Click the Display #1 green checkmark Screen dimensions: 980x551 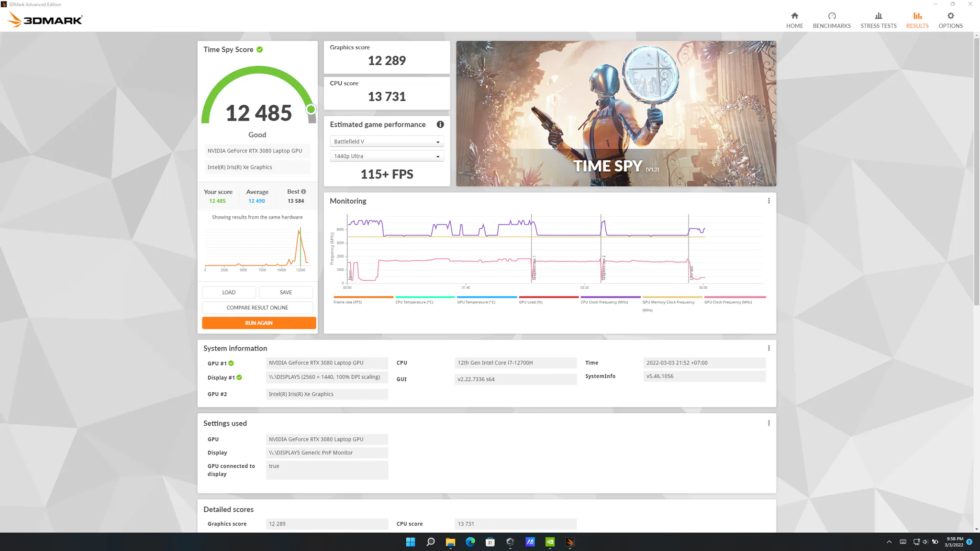[x=239, y=377]
